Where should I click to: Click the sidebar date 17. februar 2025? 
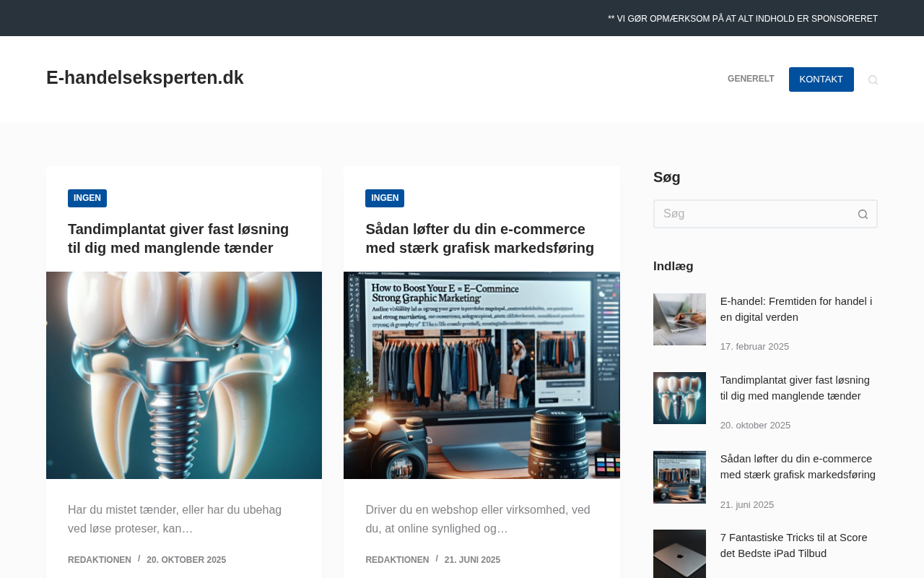pyautogui.click(x=754, y=347)
